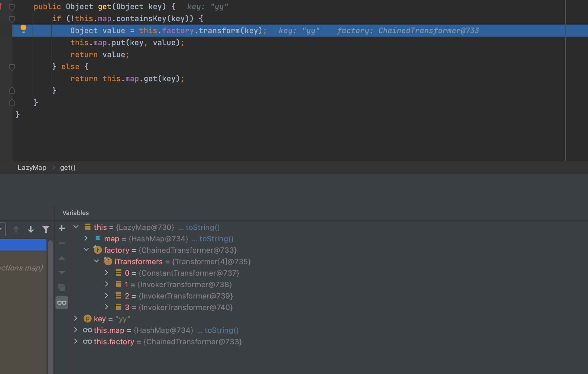Go to previous frame with up arrow
Screen dimensions: 588x374
click(16, 229)
